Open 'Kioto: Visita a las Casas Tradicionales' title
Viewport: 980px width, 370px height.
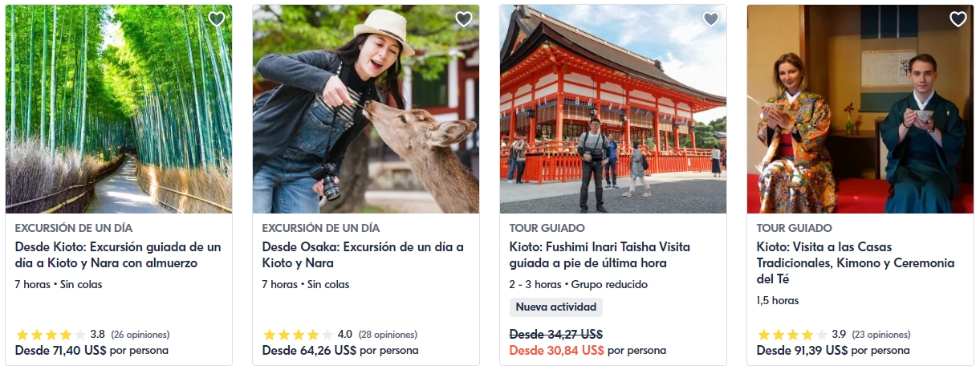click(x=856, y=263)
